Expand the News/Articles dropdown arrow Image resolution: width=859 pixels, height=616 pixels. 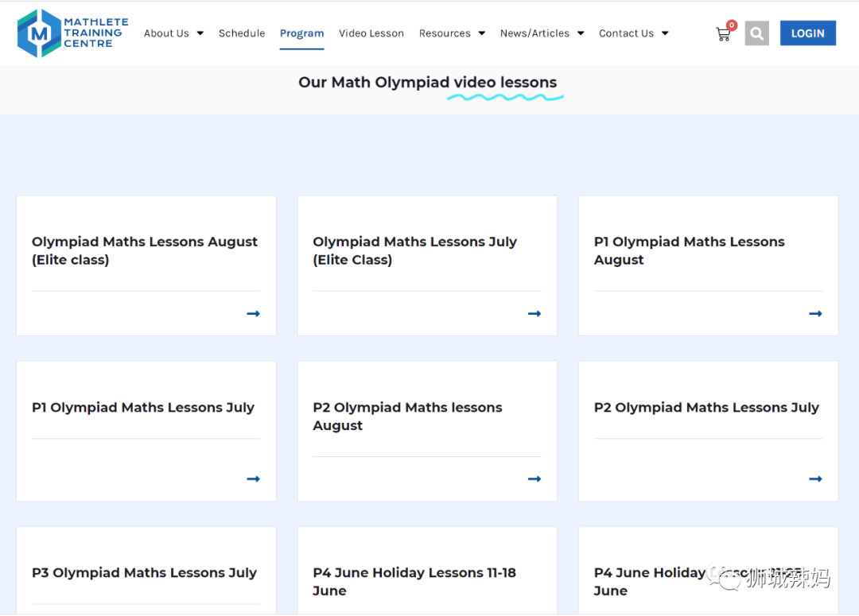[x=581, y=33]
